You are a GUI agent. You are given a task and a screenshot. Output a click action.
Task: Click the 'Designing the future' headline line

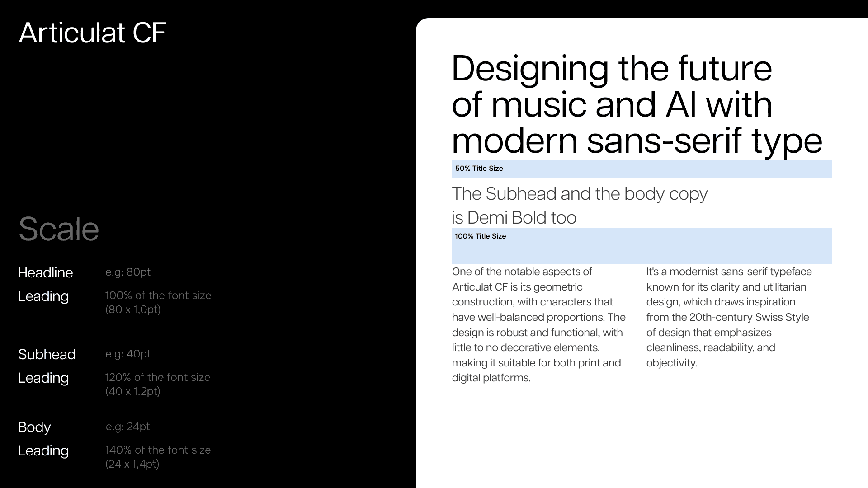click(612, 70)
